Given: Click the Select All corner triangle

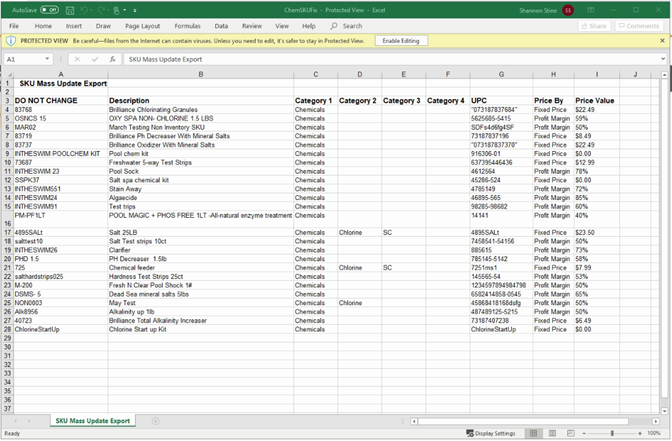Looking at the screenshot, I should pyautogui.click(x=8, y=75).
